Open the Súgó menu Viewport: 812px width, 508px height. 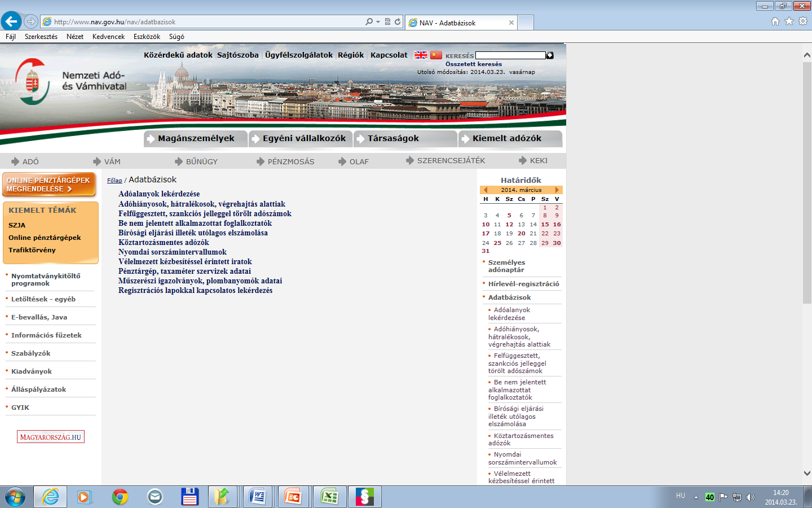[x=176, y=37]
